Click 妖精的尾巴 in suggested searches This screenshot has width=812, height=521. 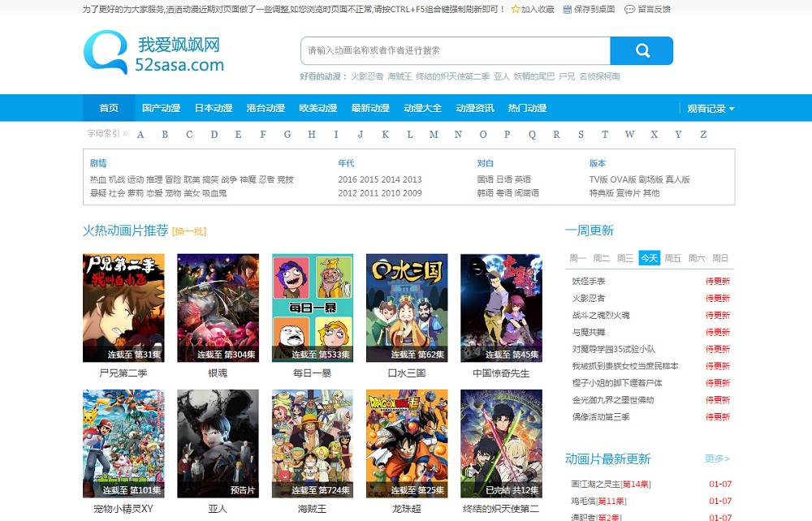tap(534, 76)
